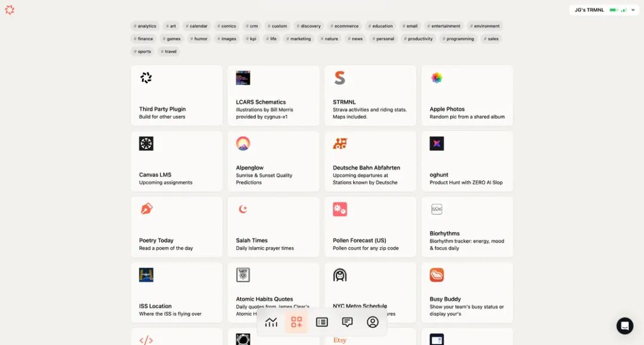Click the NYC Metro Schedule train icon

click(x=340, y=275)
